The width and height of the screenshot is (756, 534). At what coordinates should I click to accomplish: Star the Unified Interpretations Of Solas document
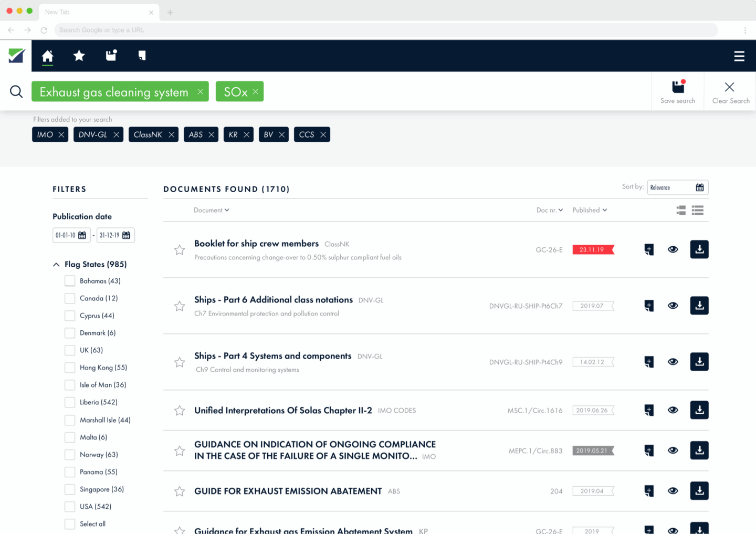[180, 411]
